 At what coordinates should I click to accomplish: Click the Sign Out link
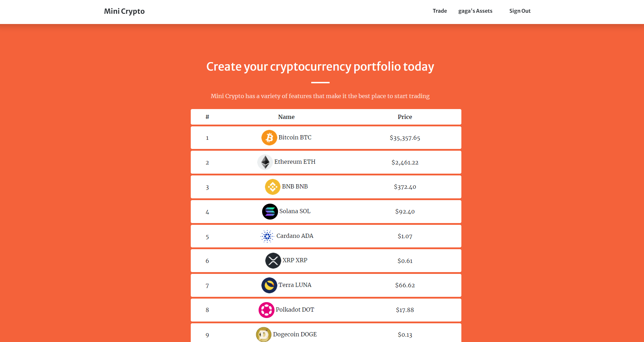[x=520, y=11]
